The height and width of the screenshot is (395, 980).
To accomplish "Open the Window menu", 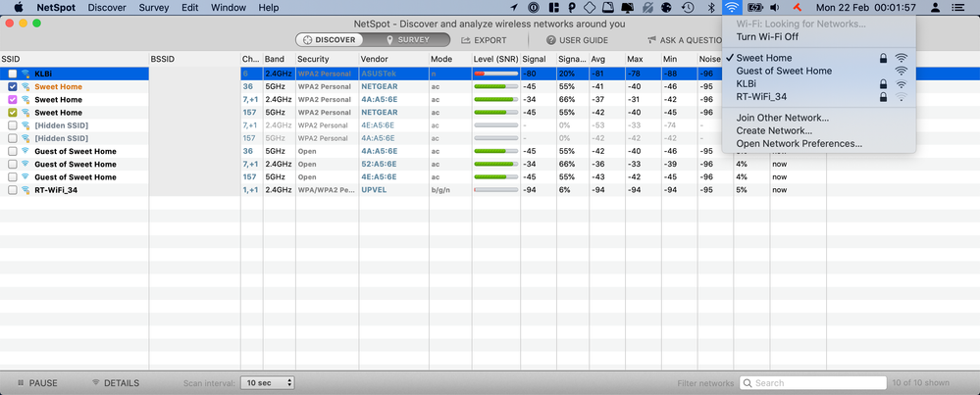I will [x=229, y=8].
